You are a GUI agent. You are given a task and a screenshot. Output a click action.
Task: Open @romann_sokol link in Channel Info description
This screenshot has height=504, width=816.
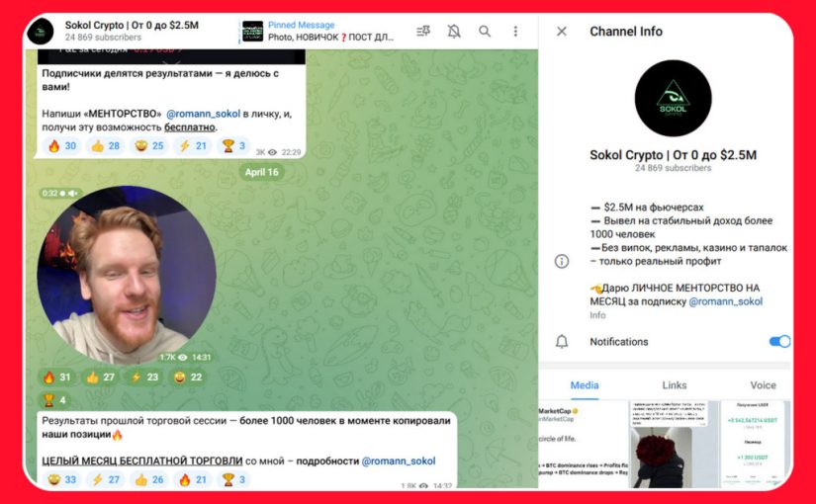click(725, 301)
